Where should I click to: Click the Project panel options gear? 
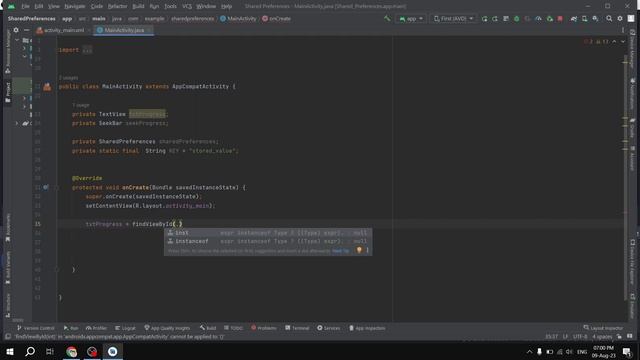16,30
